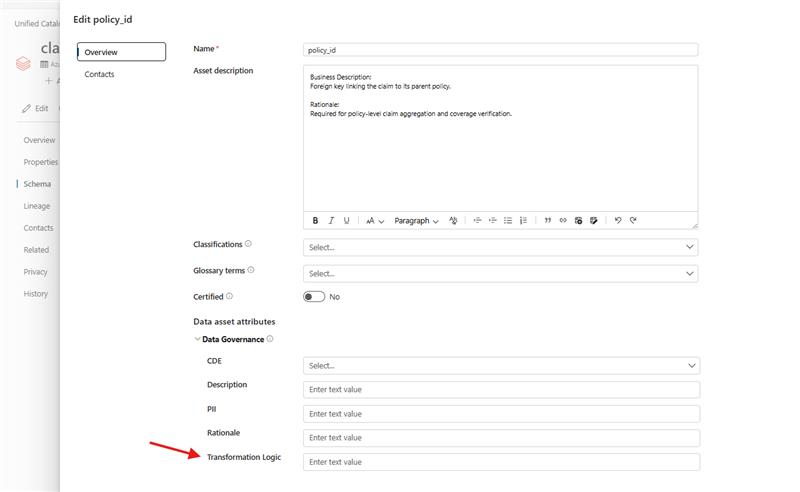This screenshot has width=800, height=492.
Task: Open the CDE Select dropdown
Action: point(501,365)
